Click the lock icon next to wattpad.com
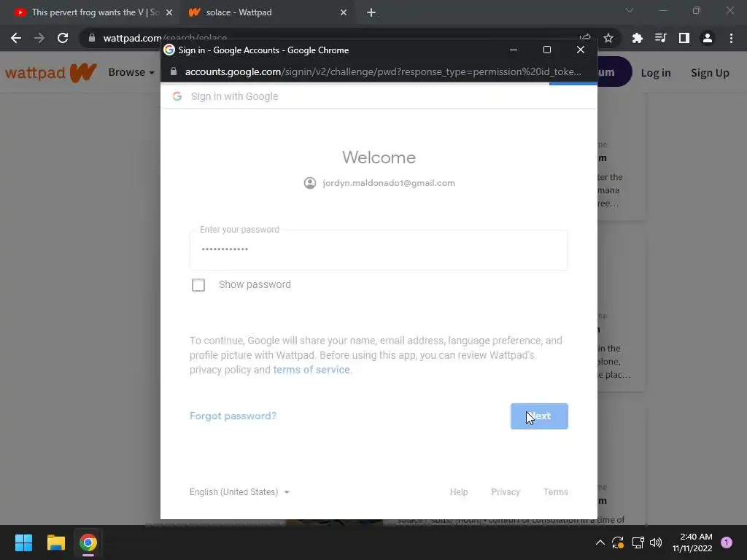 click(x=91, y=38)
